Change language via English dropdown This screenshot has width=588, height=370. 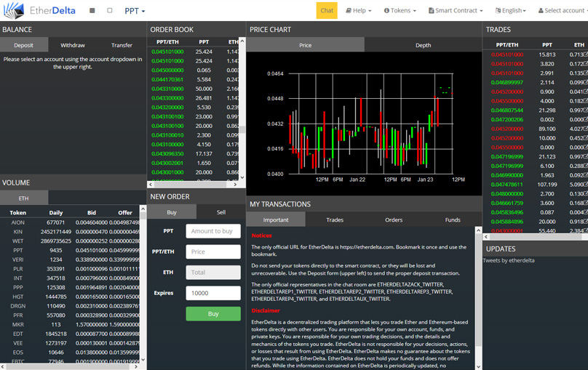510,10
